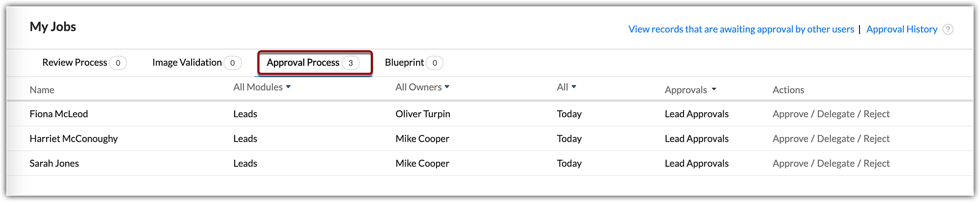Approve Harriet McConoughy's lead record

click(790, 139)
